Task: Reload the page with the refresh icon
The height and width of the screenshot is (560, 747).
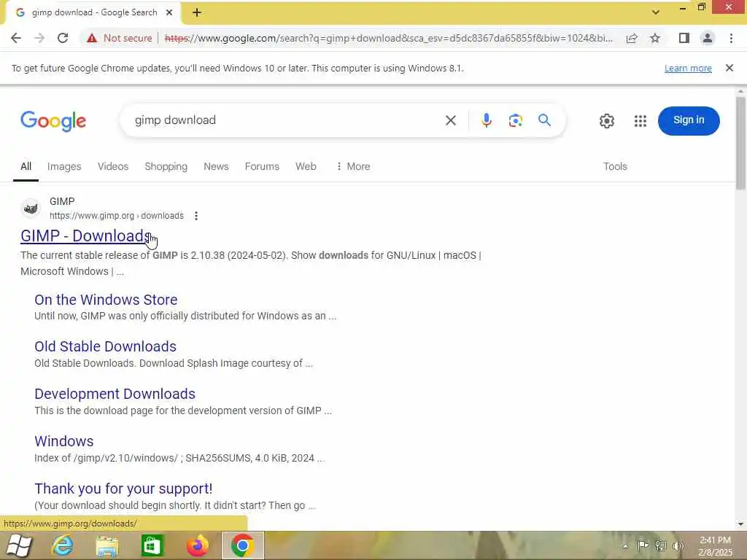Action: (63, 38)
